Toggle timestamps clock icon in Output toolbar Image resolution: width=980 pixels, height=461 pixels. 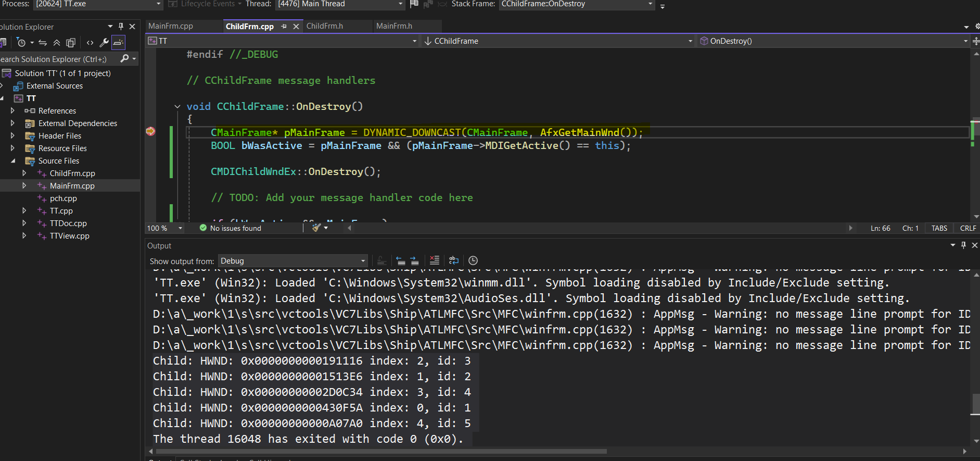[x=473, y=260]
